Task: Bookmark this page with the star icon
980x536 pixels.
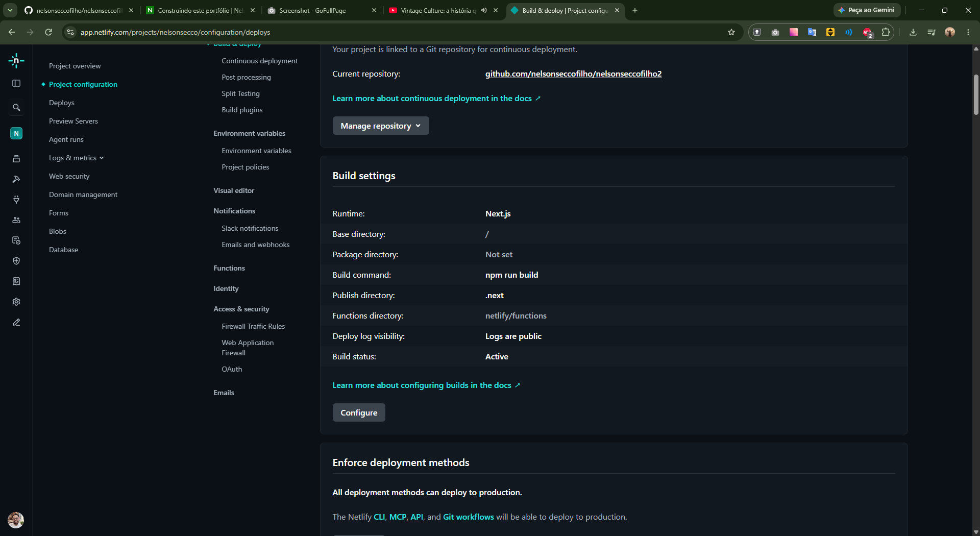Action: tap(731, 32)
